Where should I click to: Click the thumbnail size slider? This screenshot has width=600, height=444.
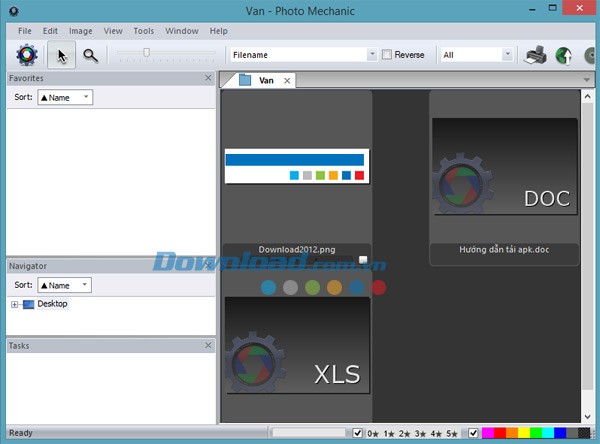pyautogui.click(x=147, y=52)
